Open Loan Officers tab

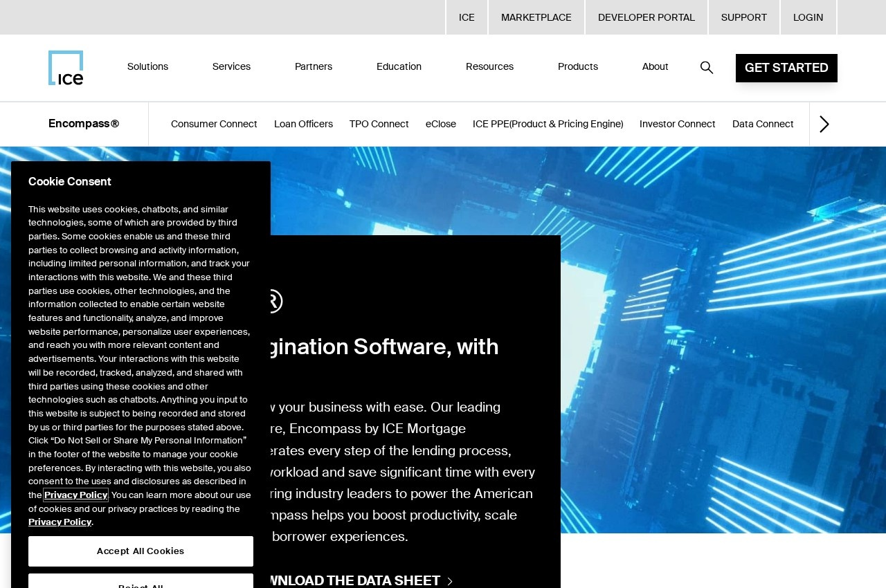point(303,124)
